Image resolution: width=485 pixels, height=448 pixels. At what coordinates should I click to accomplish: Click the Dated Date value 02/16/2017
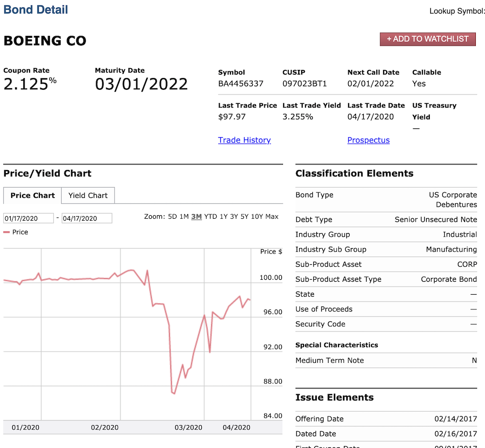pyautogui.click(x=455, y=434)
